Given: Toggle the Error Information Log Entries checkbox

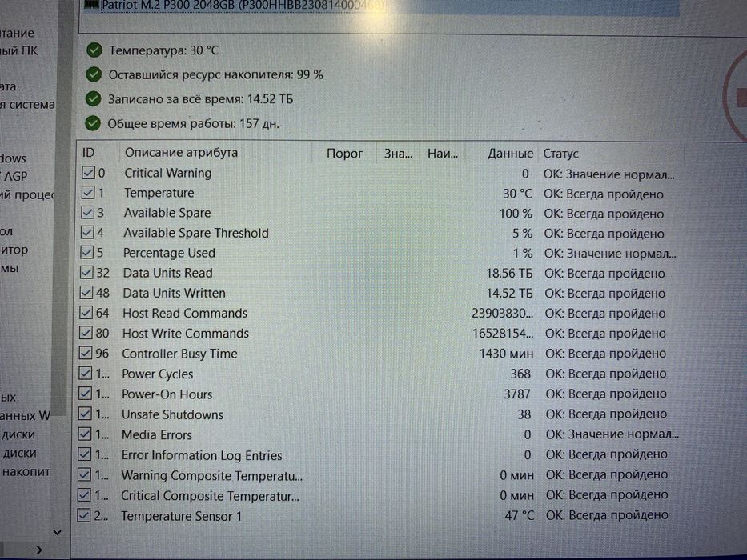Looking at the screenshot, I should pyautogui.click(x=84, y=454).
